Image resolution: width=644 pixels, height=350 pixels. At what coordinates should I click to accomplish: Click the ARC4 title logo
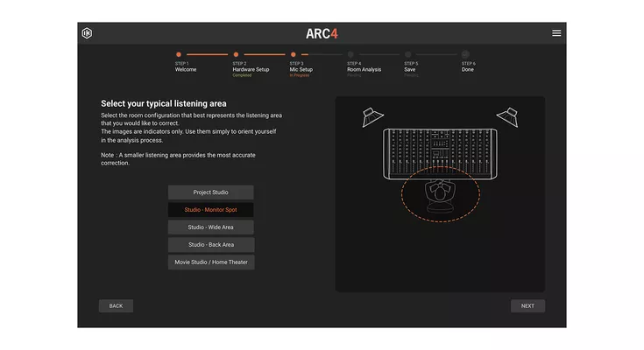pyautogui.click(x=322, y=33)
